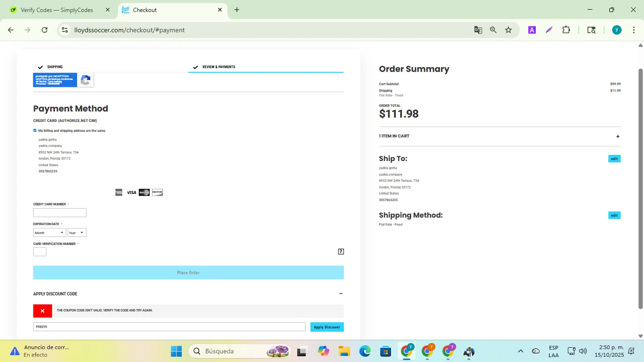Open site information icon in address bar
Screen dimensions: 644x362
tap(65, 30)
